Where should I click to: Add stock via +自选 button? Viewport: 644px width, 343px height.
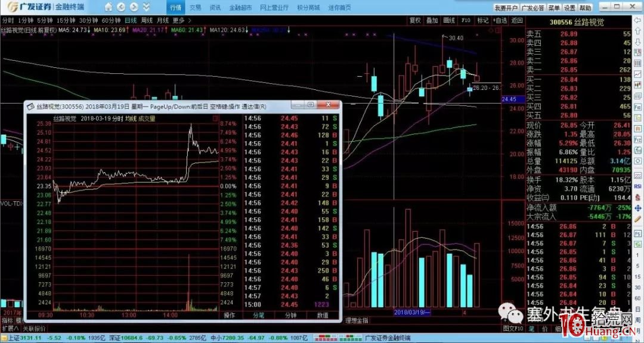point(500,20)
